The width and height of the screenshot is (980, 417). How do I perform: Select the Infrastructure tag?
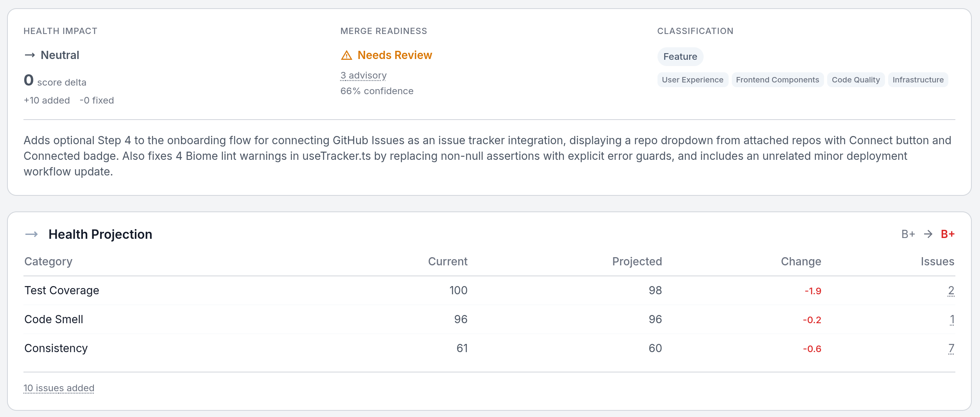click(918, 80)
